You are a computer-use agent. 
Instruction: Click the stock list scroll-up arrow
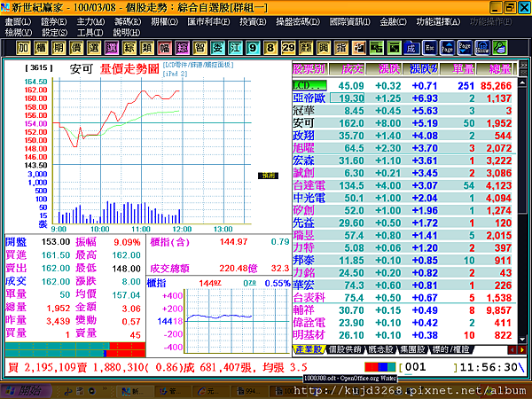522,82
